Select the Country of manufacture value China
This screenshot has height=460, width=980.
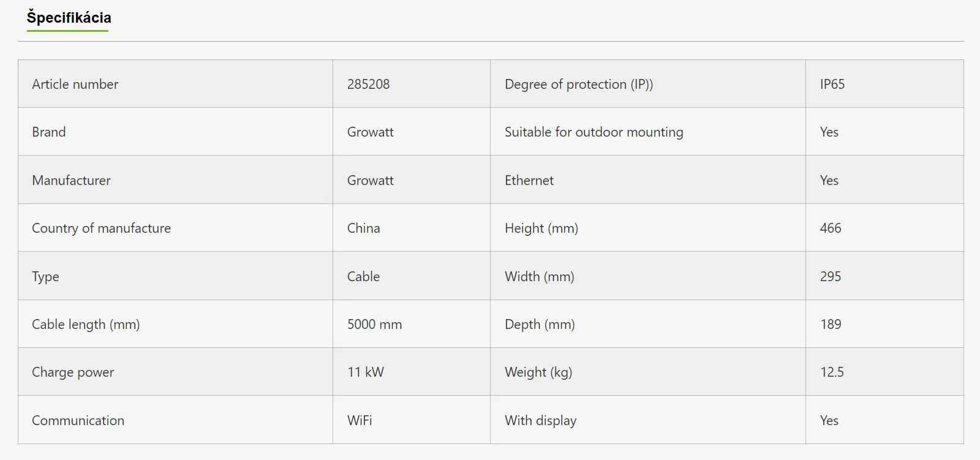(363, 228)
